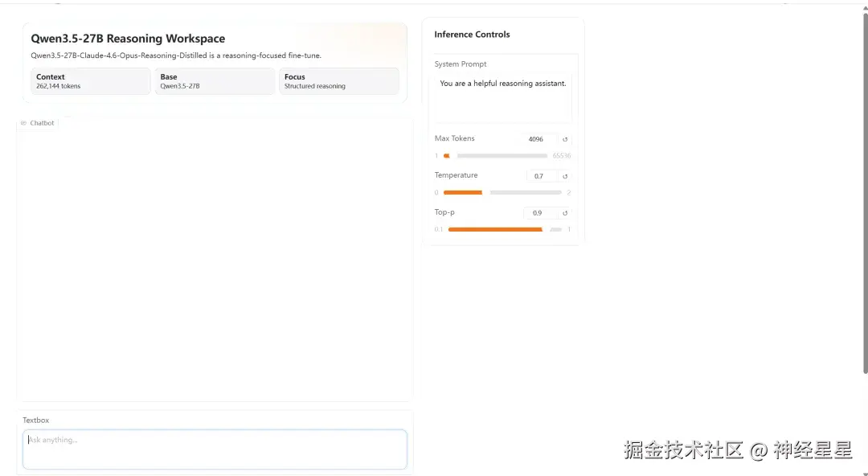Click the Qwen3.5-27B Reasoning Workspace title
868x476 pixels.
[x=128, y=39]
